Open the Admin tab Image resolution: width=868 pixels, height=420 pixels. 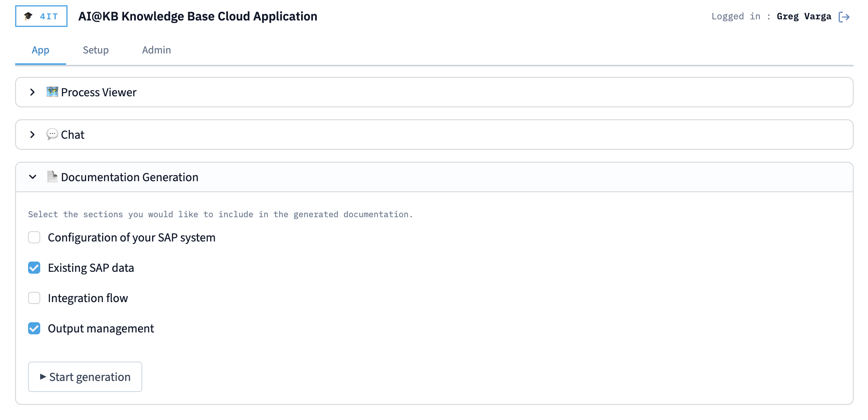click(156, 50)
